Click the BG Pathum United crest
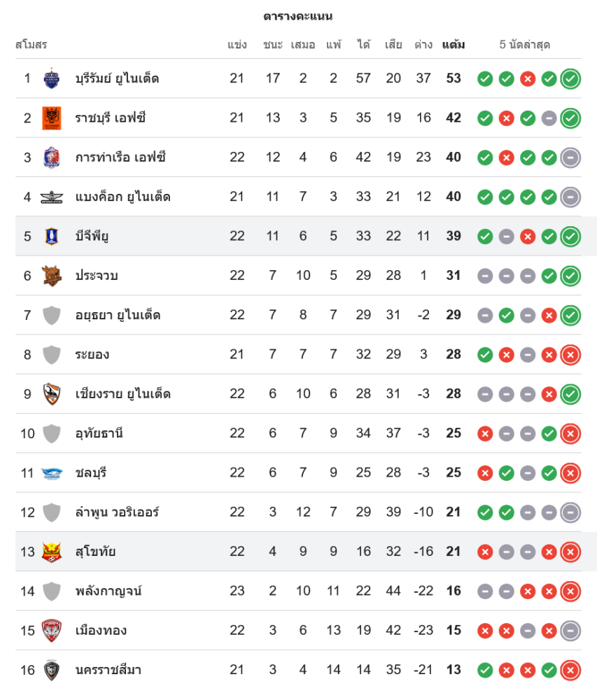 (52, 236)
